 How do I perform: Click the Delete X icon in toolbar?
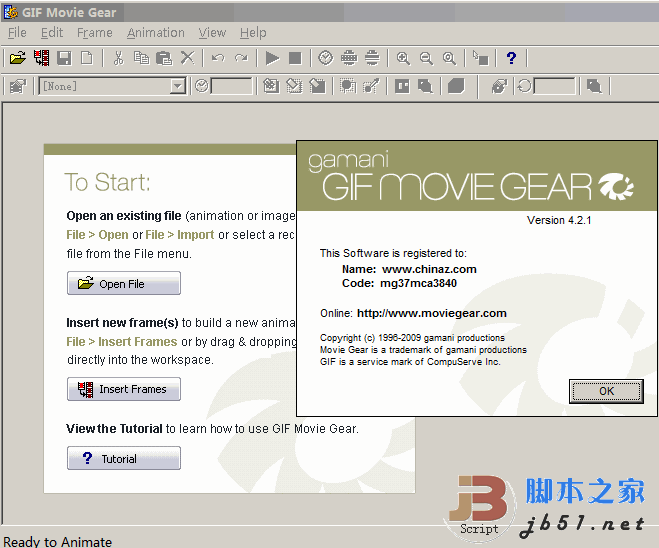coord(187,58)
